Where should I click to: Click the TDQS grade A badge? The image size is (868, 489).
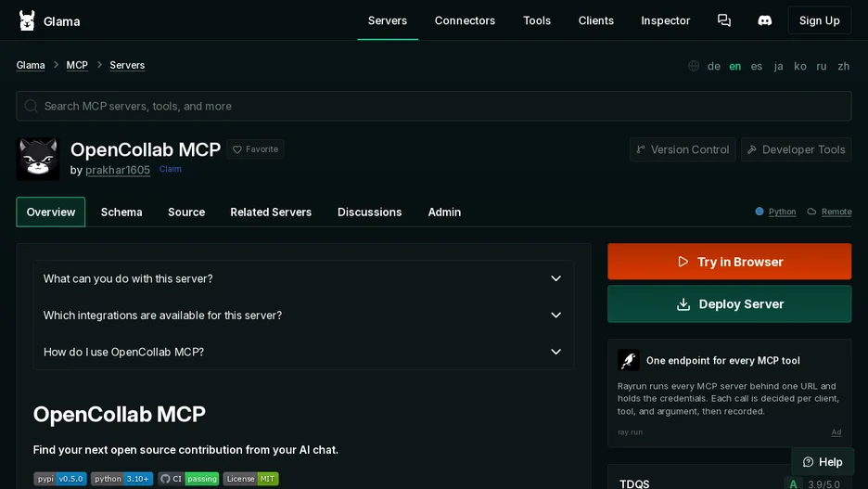tap(793, 483)
